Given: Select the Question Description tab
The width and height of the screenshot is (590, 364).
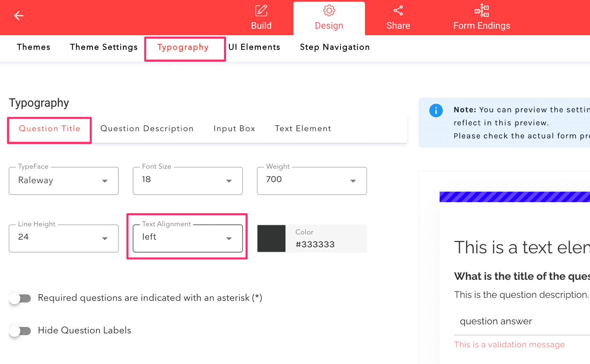Looking at the screenshot, I should (147, 129).
